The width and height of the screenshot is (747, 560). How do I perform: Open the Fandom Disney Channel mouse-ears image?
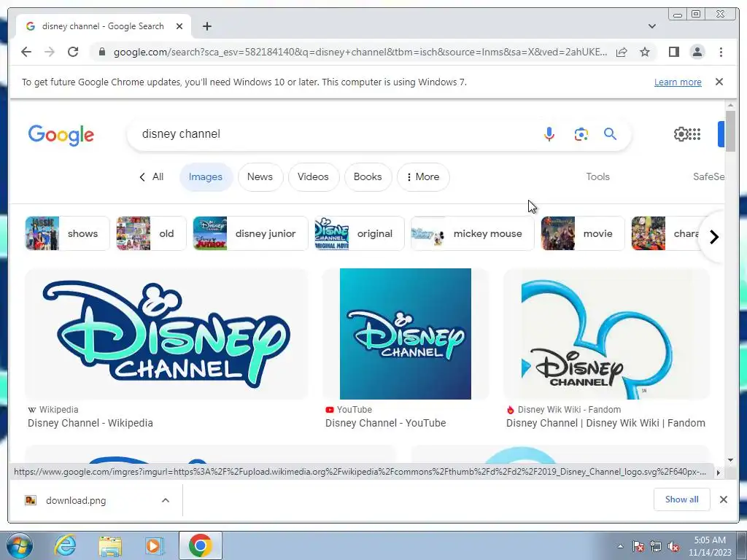(606, 334)
